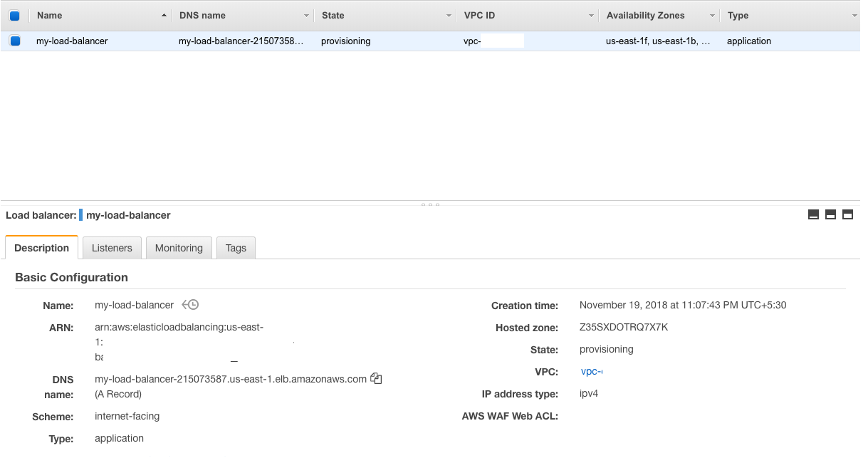
Task: Copy the DNS name to clipboard
Action: tap(376, 379)
